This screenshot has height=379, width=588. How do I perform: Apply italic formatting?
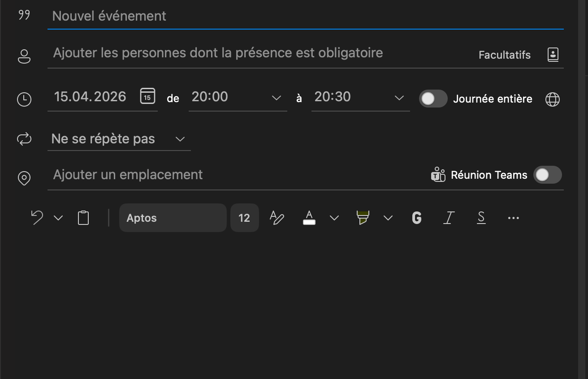coord(449,218)
